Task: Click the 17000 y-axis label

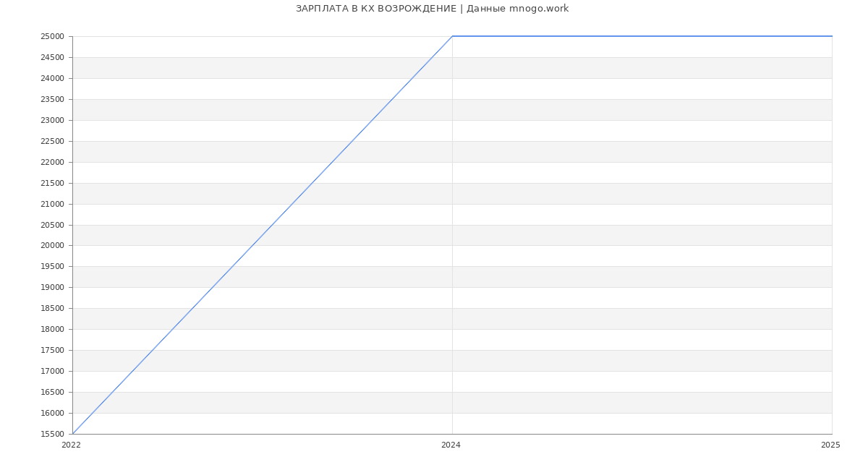Action: 52,372
